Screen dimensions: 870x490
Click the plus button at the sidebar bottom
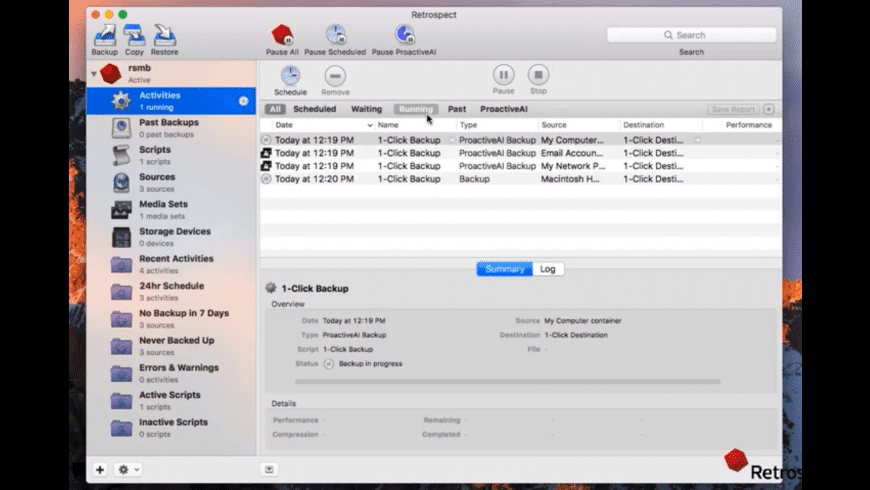coord(100,469)
